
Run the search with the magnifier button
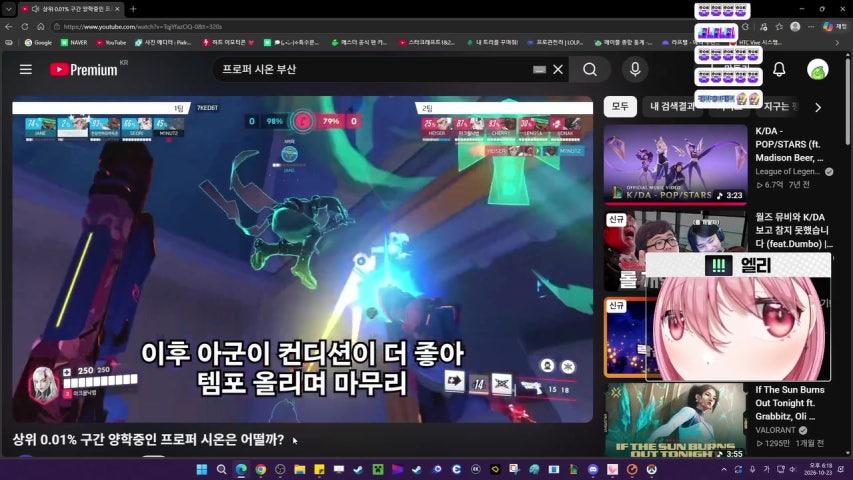pos(590,70)
